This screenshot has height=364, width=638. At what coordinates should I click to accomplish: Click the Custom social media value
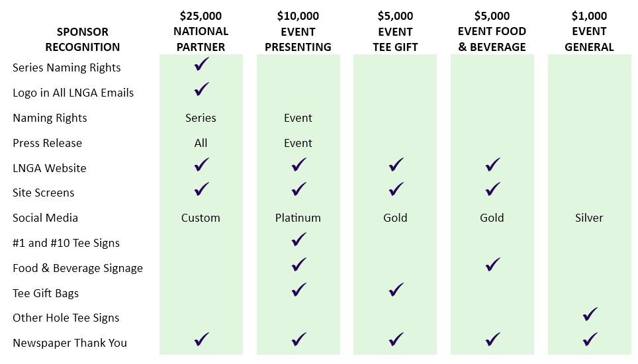pyautogui.click(x=201, y=218)
